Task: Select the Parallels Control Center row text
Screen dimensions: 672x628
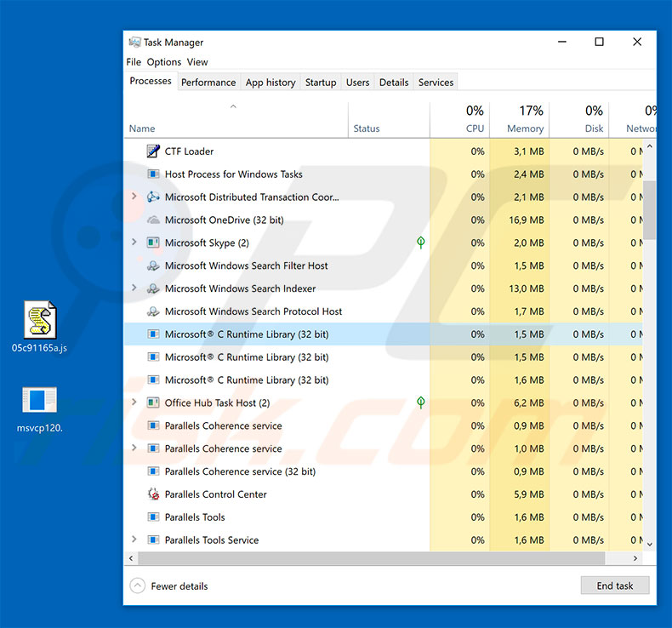Action: click(215, 494)
